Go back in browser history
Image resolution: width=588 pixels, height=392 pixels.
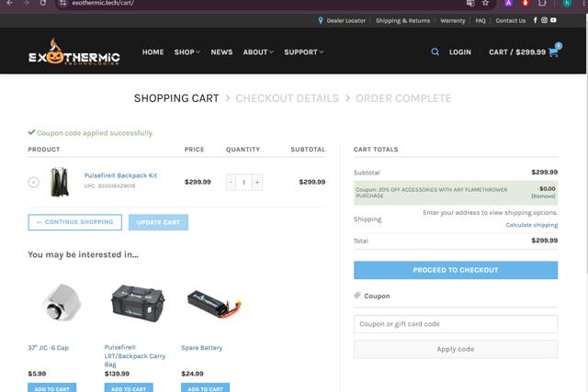point(10,3)
